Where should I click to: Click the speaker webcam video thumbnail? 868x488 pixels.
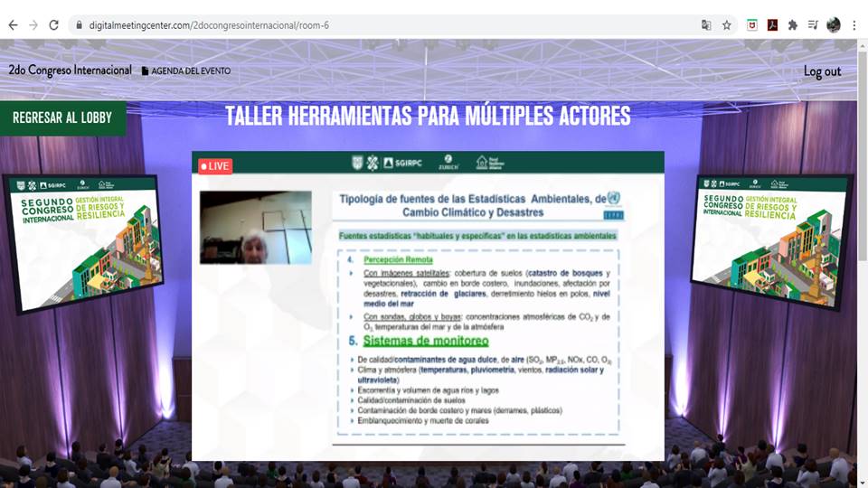tap(256, 228)
